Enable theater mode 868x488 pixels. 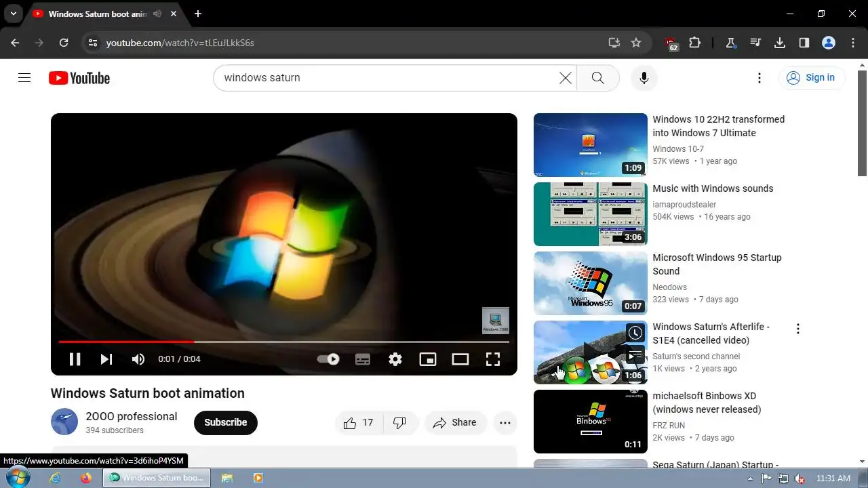[x=460, y=359]
